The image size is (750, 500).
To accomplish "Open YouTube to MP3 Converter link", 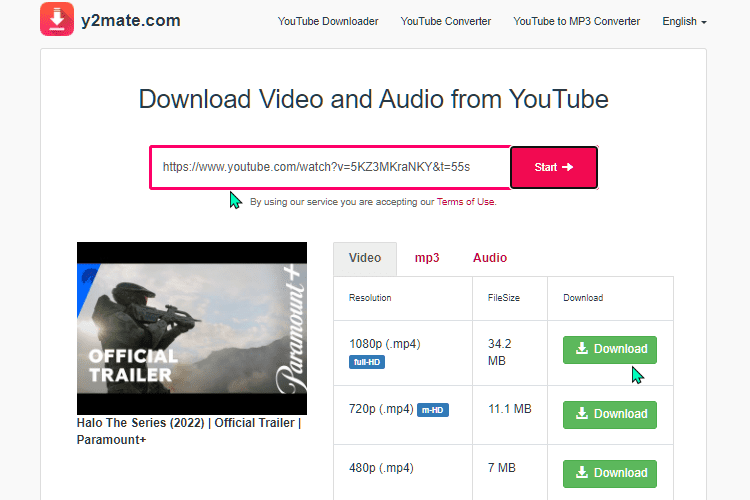I will point(576,22).
